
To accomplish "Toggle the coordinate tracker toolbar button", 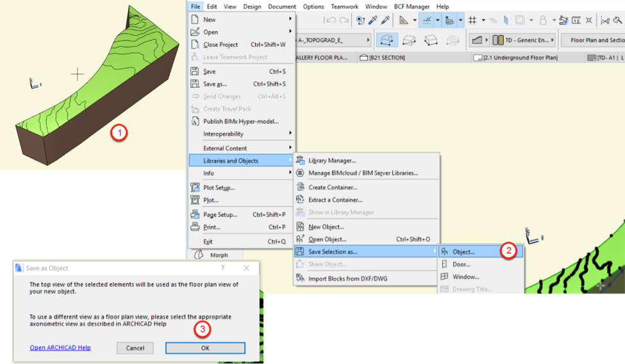I will click(x=449, y=20).
